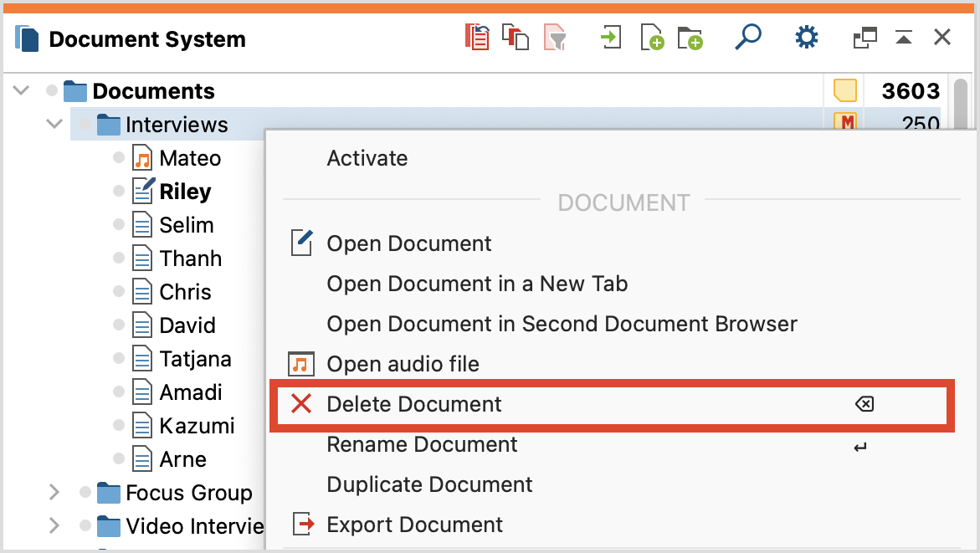
Task: Collapse the Interviews document group
Action: [54, 124]
